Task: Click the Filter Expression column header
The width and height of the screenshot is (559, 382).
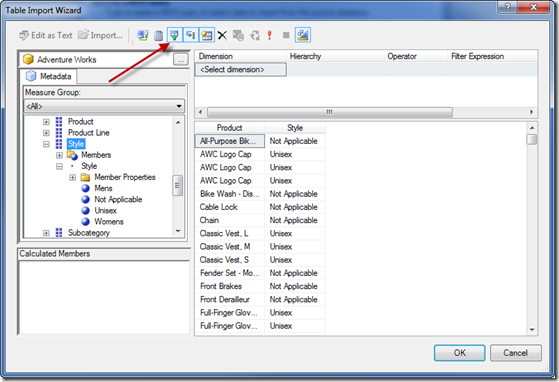Action: click(x=492, y=56)
